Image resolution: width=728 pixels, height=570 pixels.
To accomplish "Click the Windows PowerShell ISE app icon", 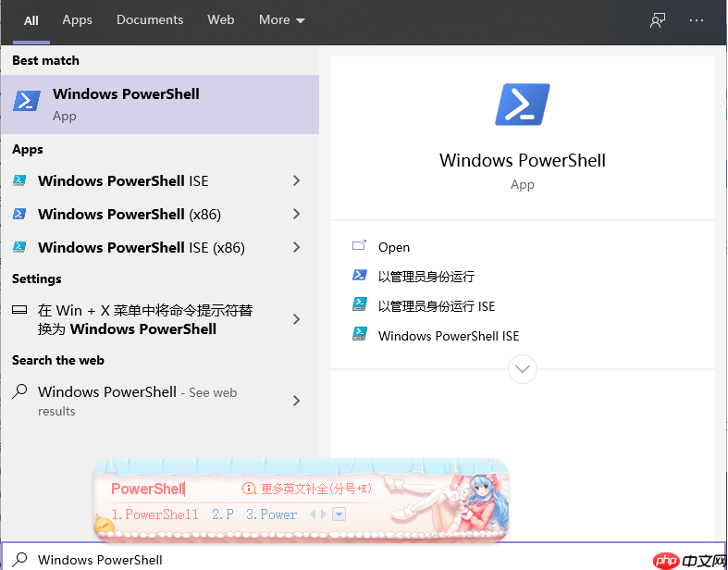I will coord(19,180).
